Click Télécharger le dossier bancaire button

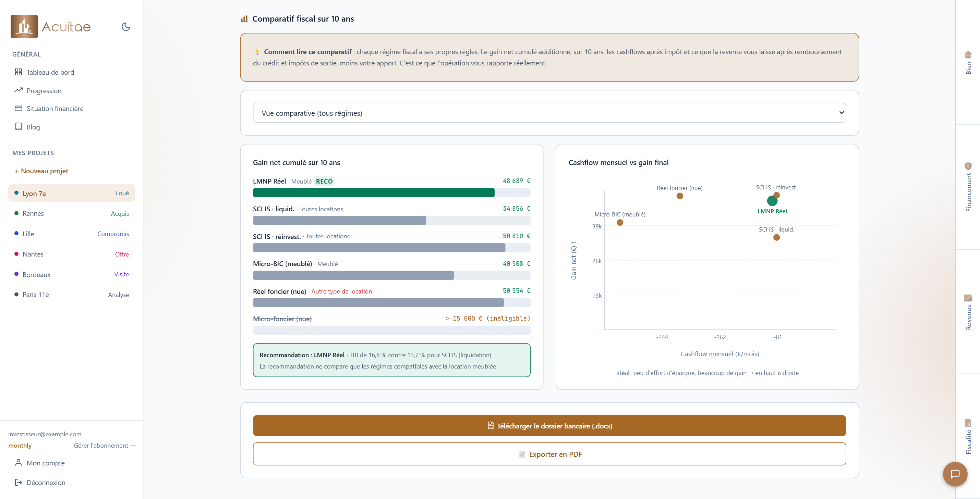click(x=549, y=426)
